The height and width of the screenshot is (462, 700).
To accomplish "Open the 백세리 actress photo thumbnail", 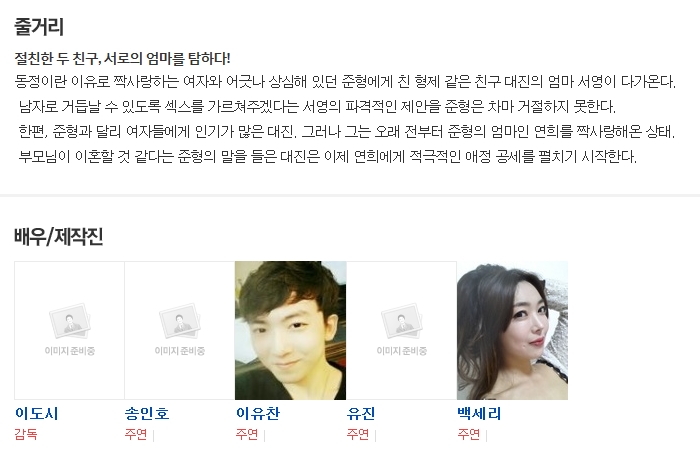I will point(512,330).
